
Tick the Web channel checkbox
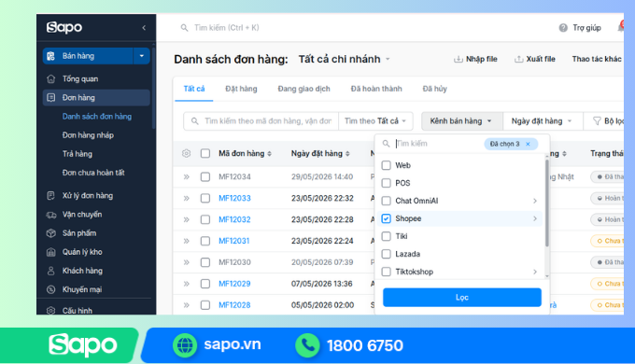point(387,165)
